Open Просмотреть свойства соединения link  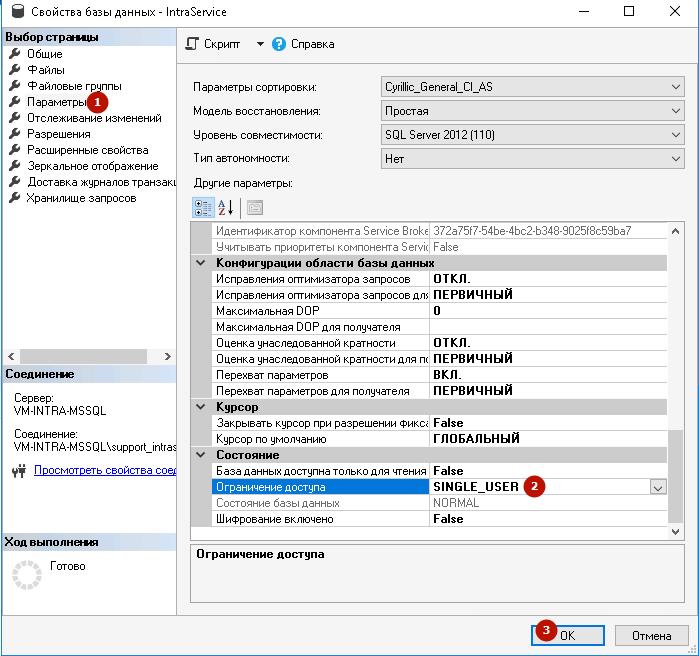point(105,470)
